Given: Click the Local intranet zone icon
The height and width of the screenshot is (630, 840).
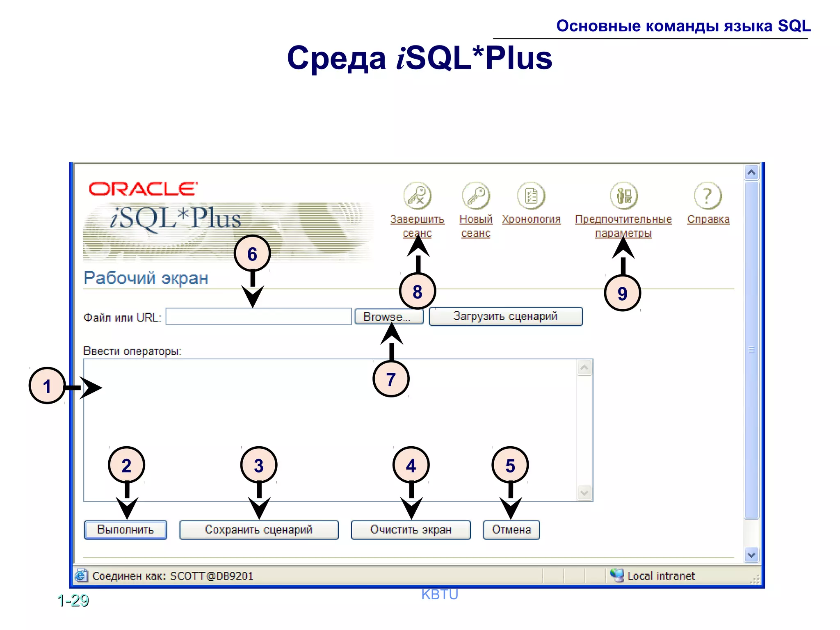Looking at the screenshot, I should point(617,575).
